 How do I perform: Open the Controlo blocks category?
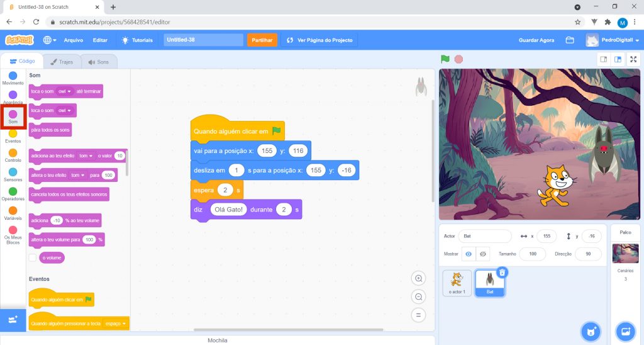click(13, 156)
